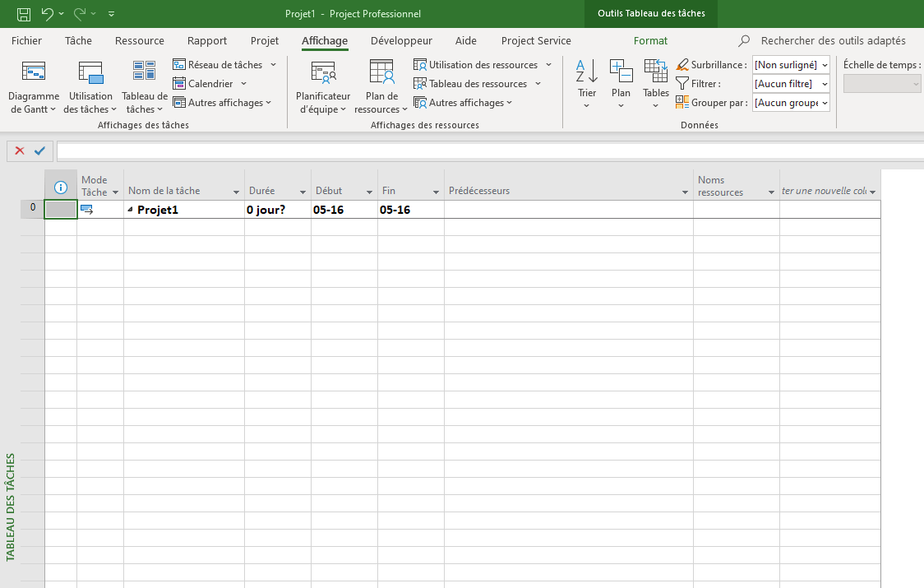Cancel the entry with the red X
This screenshot has height=588, width=924.
pos(20,151)
